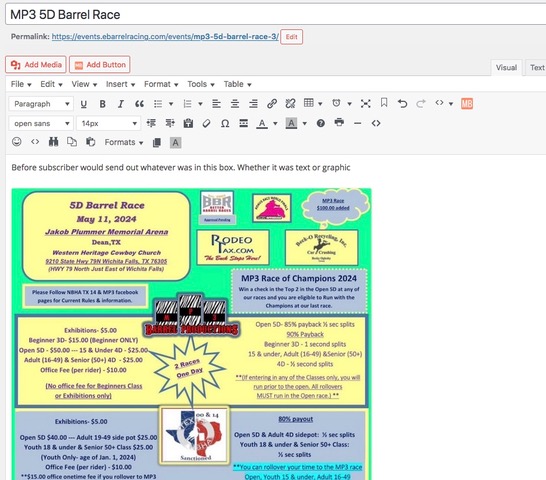This screenshot has width=546, height=480.
Task: Switch to the Text tab
Action: click(x=537, y=68)
